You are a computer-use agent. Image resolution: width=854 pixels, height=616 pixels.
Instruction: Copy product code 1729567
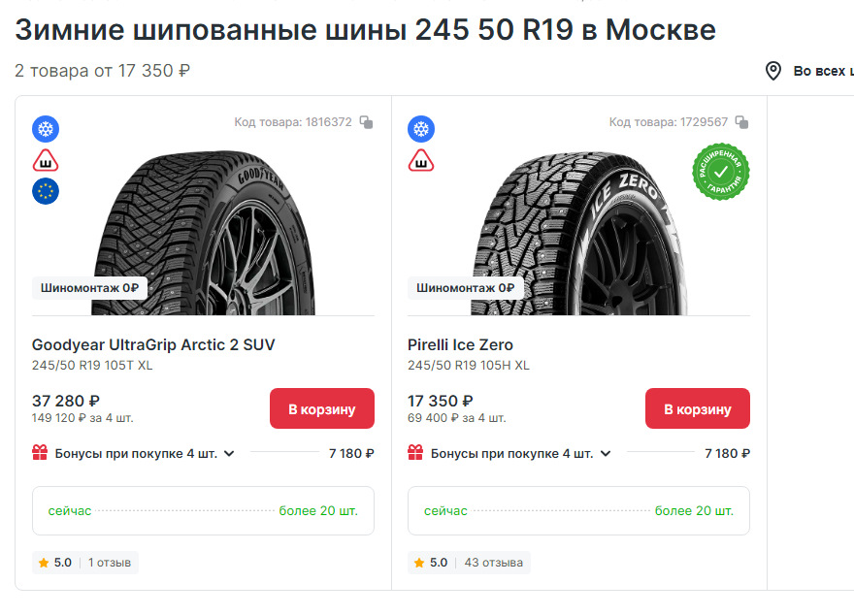click(741, 122)
